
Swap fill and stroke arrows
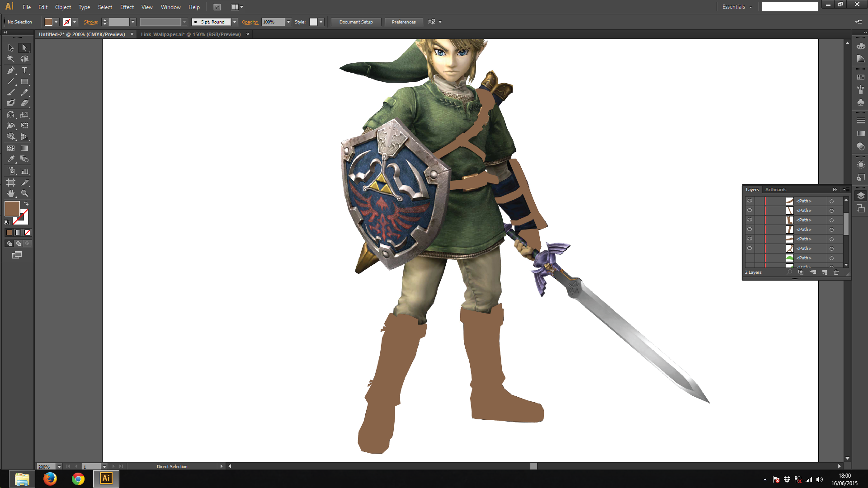[x=26, y=204]
